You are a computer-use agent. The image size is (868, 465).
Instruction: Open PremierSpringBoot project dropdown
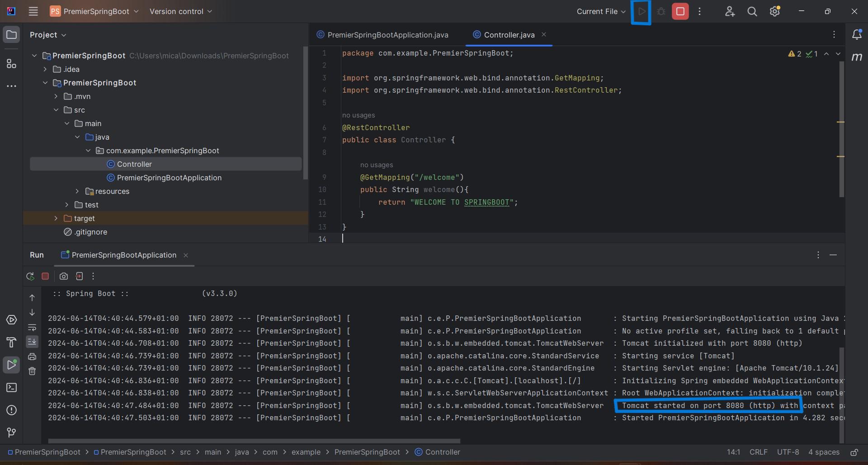(94, 11)
